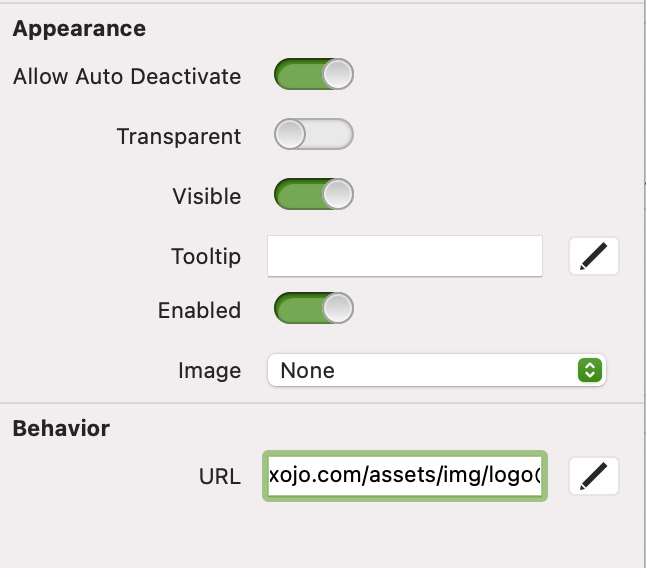646x568 pixels.
Task: Click the Tooltip property label
Action: 206,257
